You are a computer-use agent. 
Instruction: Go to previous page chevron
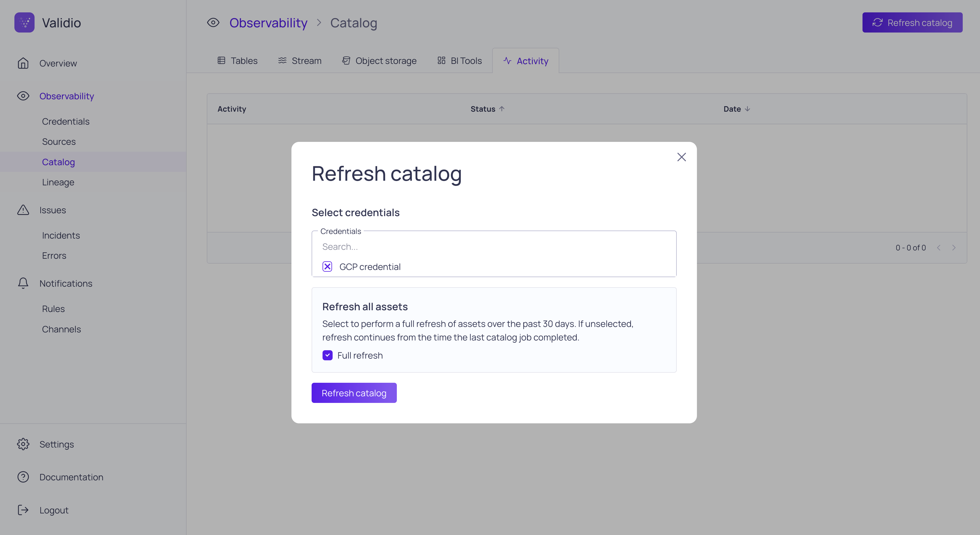pos(939,247)
